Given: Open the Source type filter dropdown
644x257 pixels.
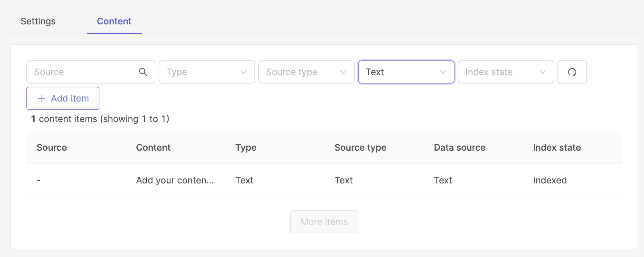Looking at the screenshot, I should point(306,72).
